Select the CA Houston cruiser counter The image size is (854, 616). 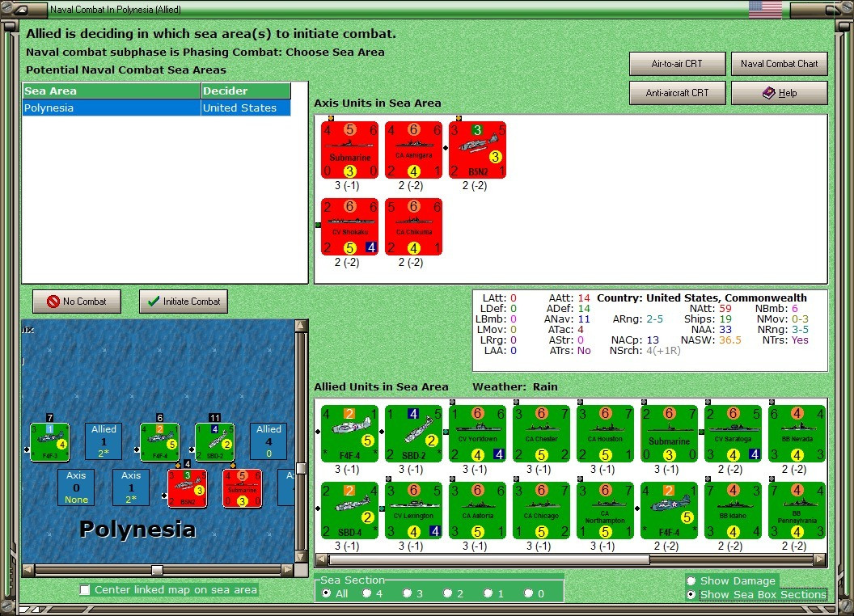coord(605,433)
